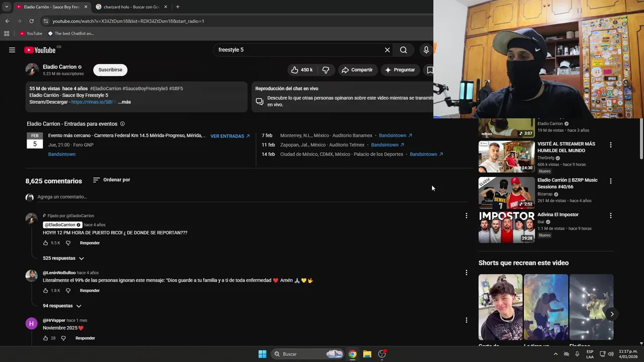Subscribe to Eladio Carrion with Suscribirse
The width and height of the screenshot is (644, 362).
[110, 70]
